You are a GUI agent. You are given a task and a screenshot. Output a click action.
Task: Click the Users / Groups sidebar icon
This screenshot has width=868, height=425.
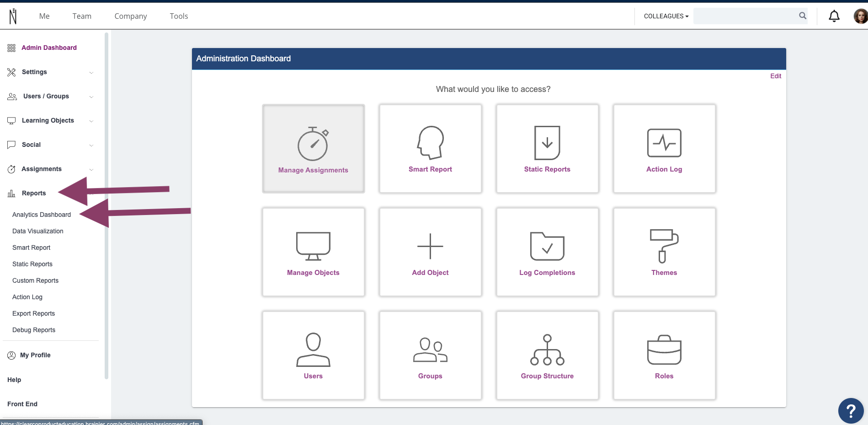[x=12, y=97]
